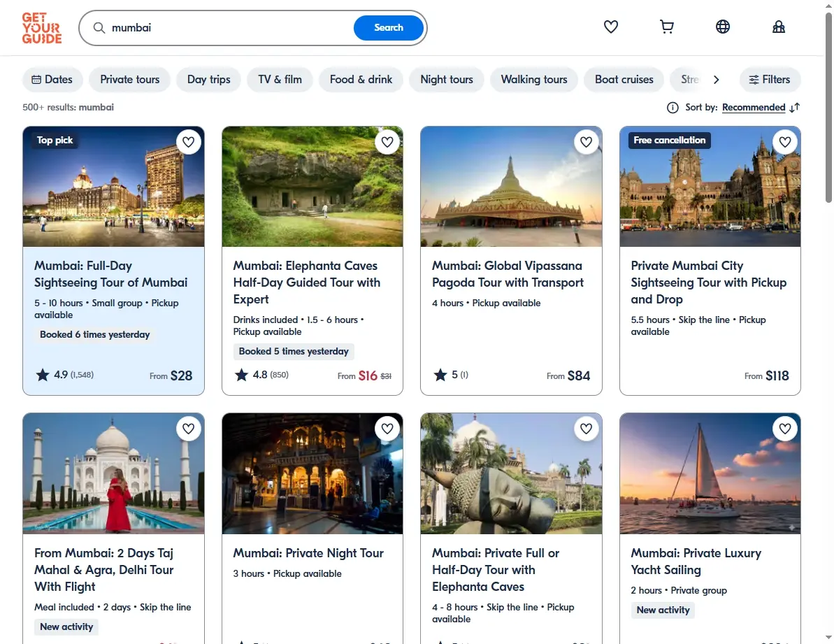Click the search field containing mumbai
This screenshot has height=644, width=834.
point(229,28)
